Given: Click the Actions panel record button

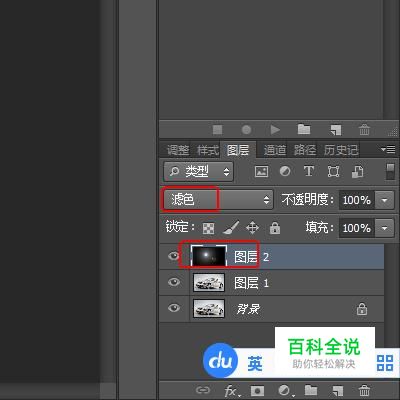Looking at the screenshot, I should tap(246, 130).
